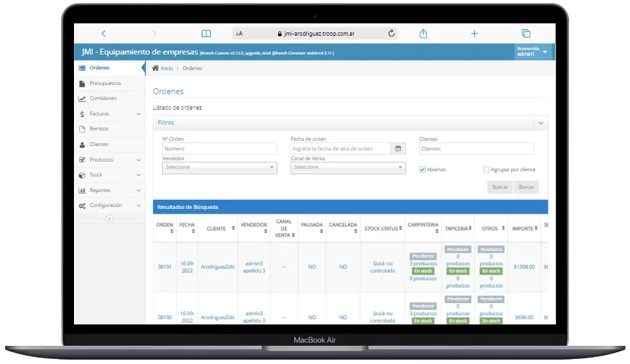
Task: Click the Nº Orden number field
Action: click(x=219, y=149)
